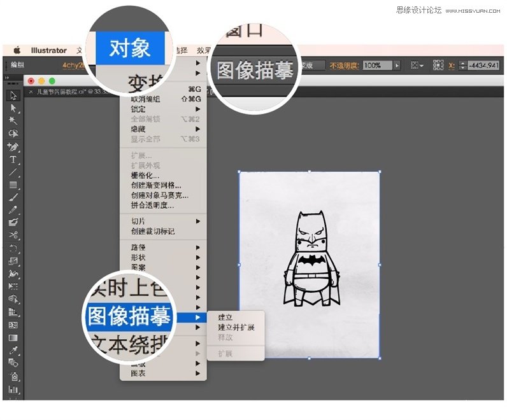The image size is (507, 420).
Task: Select 建立并扩展 in the submenu
Action: (x=236, y=327)
